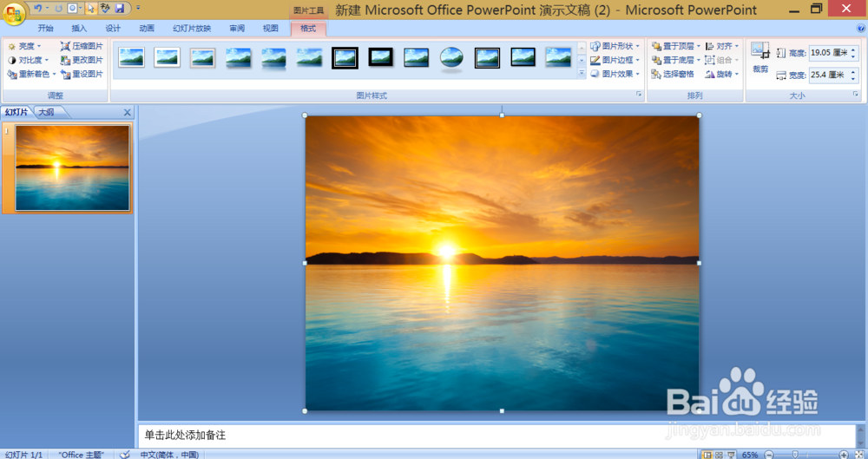This screenshot has width=868, height=459.
Task: Open the 插入 ribbon tab
Action: tap(79, 29)
